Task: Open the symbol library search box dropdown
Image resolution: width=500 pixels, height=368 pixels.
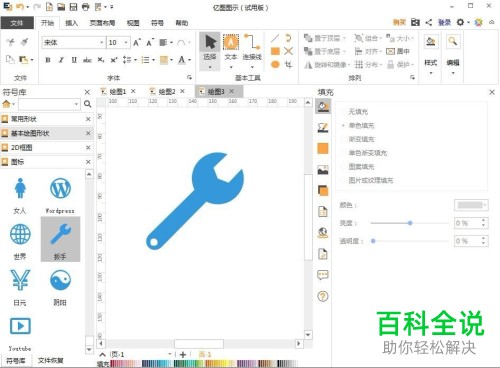Action: click(x=76, y=104)
